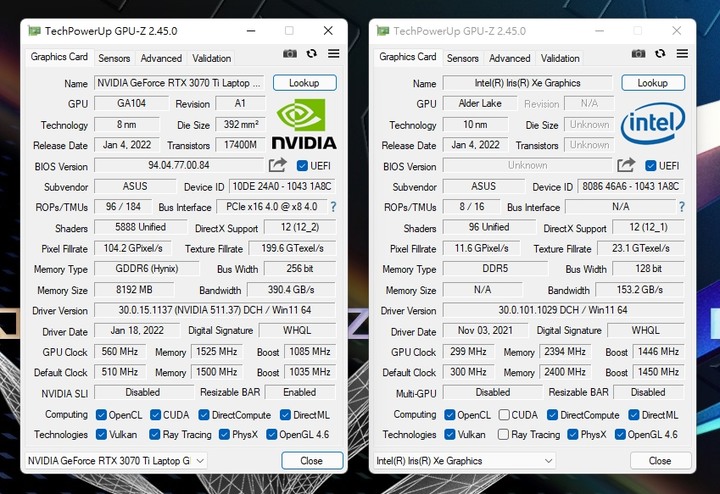Toggle the PhysX checkbox in the NVIDIA window

tap(224, 434)
